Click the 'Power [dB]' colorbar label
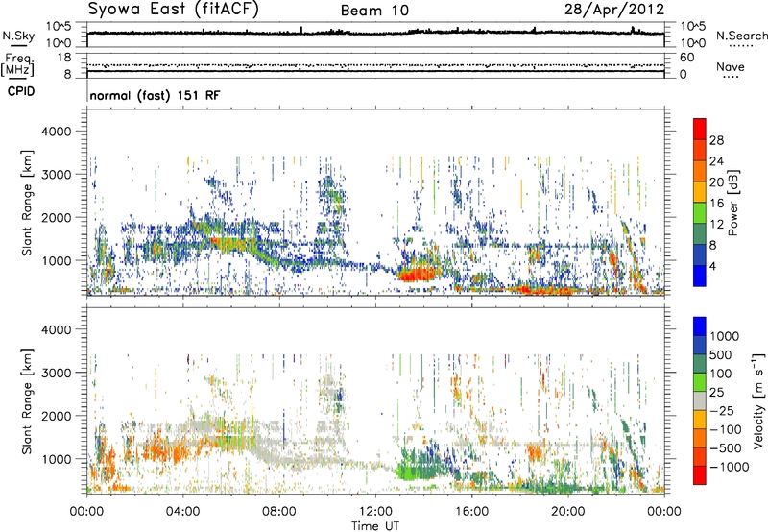 pos(732,203)
